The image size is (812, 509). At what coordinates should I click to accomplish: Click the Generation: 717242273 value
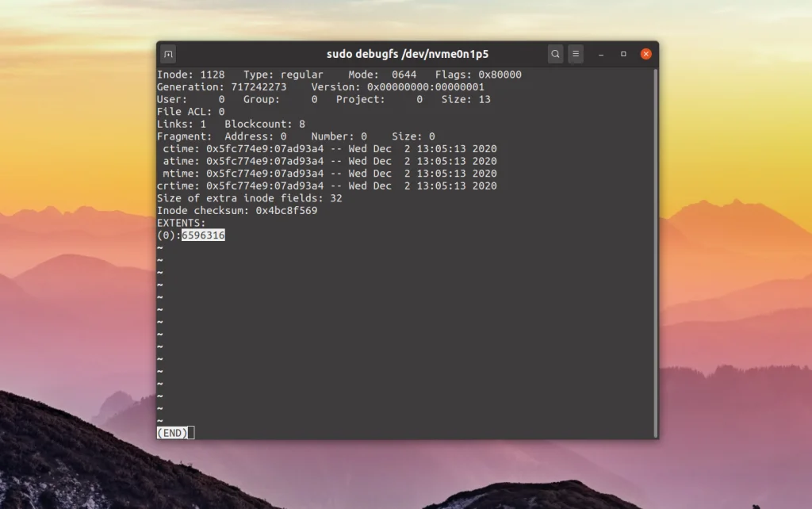click(262, 86)
